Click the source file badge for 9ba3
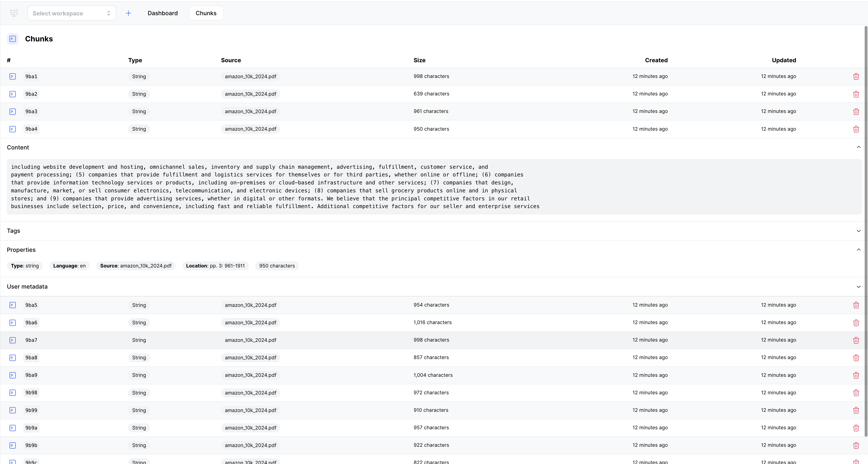 click(x=251, y=111)
